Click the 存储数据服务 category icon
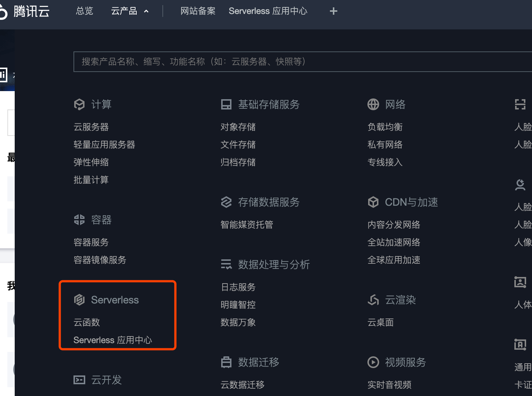This screenshot has height=396, width=532. pyautogui.click(x=226, y=202)
